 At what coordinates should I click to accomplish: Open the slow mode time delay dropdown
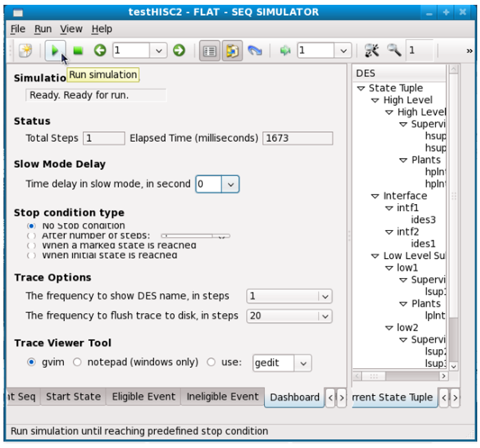230,184
